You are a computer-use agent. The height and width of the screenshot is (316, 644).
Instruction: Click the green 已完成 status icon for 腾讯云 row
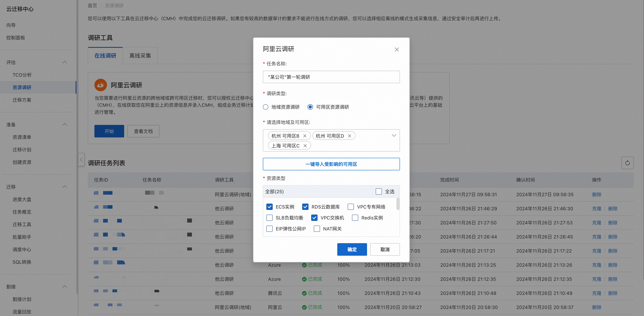point(304,293)
